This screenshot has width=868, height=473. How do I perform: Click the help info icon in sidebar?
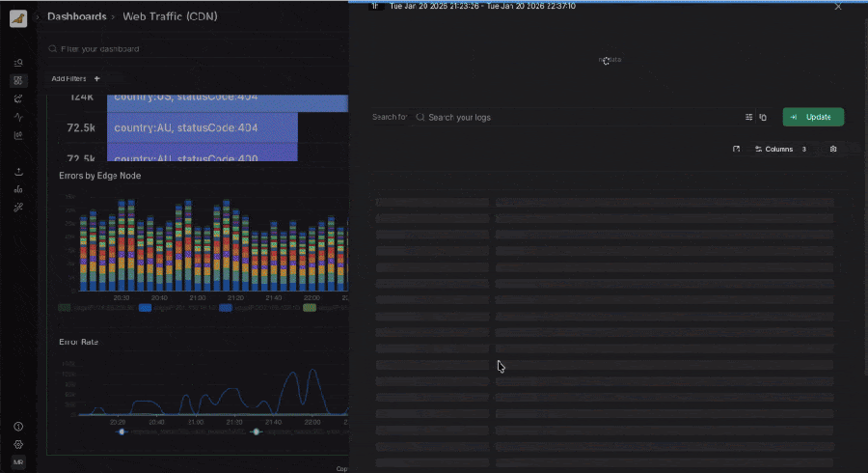pos(18,426)
